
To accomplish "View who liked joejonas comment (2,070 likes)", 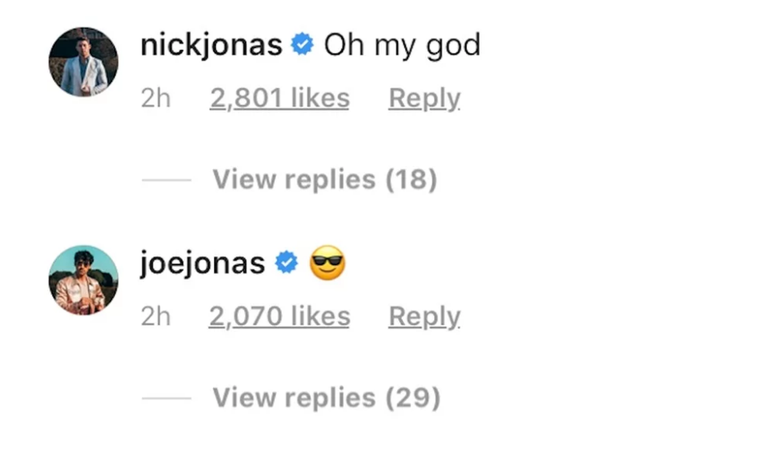I will [x=280, y=316].
